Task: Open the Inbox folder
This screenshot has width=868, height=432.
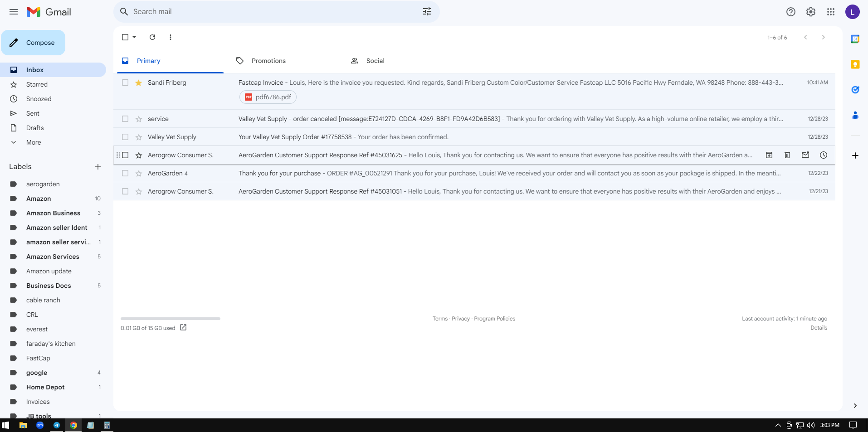Action: pos(53,70)
